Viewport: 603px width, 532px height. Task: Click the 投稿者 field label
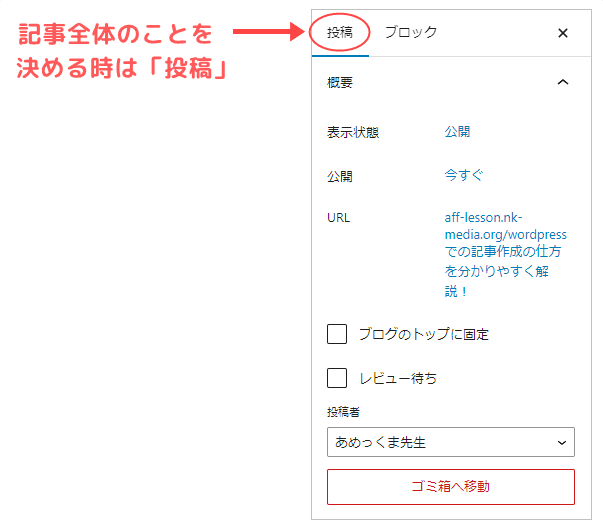click(342, 413)
